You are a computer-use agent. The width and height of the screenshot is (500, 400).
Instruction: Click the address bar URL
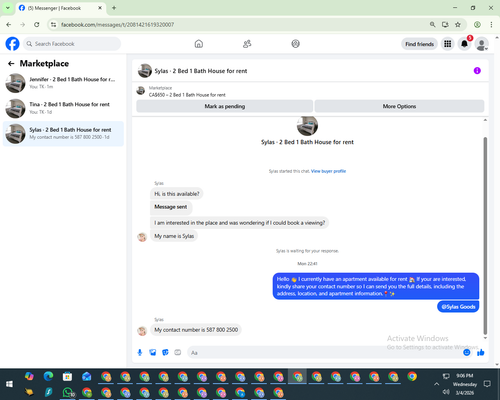(x=117, y=25)
